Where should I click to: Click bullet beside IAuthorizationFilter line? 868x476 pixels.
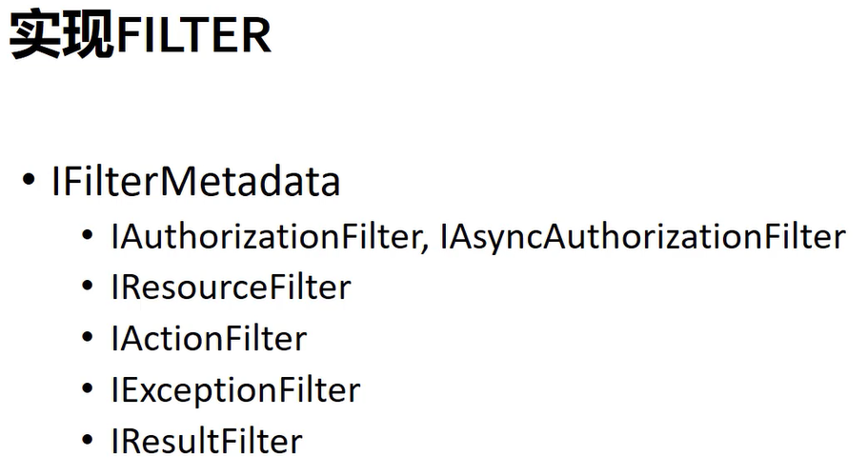[x=88, y=235]
